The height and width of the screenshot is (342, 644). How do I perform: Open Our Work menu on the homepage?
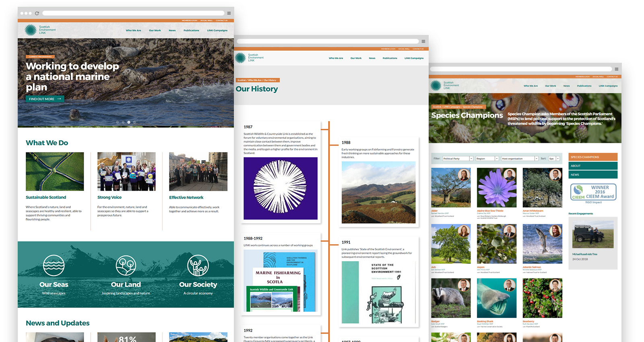155,30
